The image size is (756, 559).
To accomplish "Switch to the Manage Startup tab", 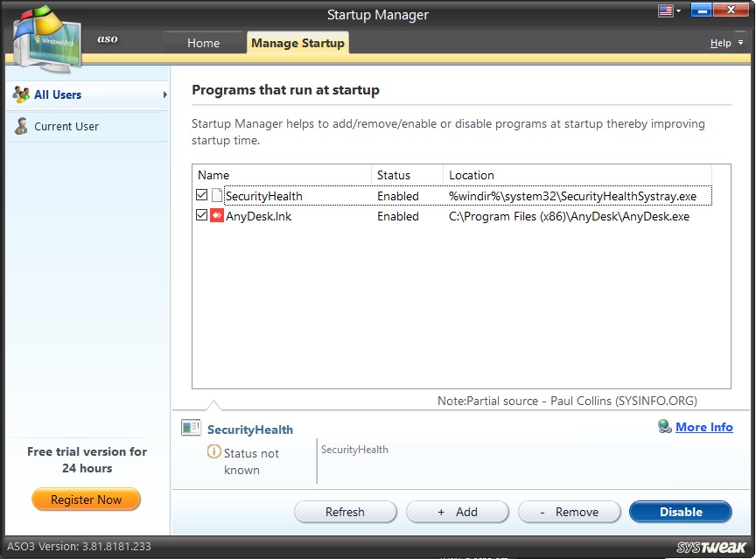I will point(297,42).
